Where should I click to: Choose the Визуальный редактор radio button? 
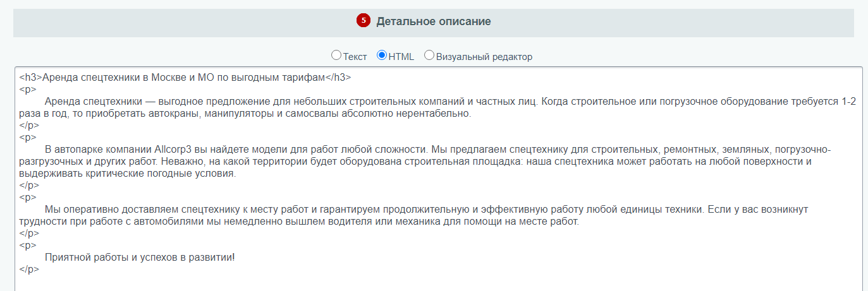pos(429,56)
